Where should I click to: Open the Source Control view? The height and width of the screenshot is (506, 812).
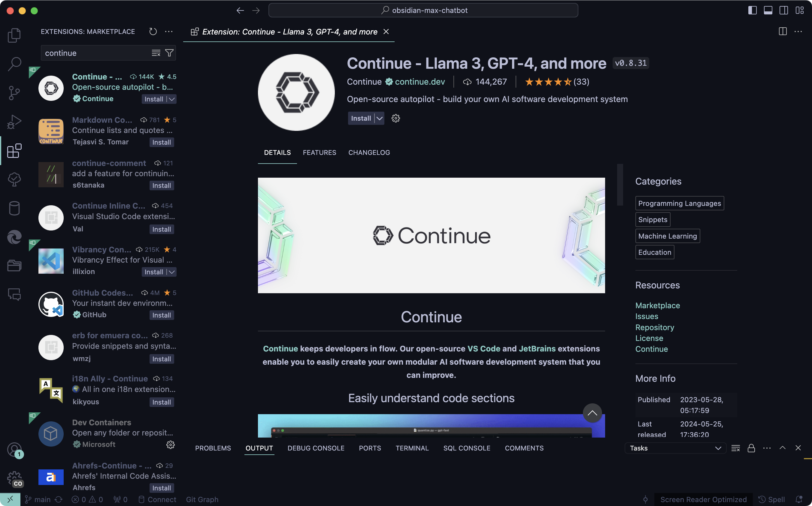tap(14, 93)
